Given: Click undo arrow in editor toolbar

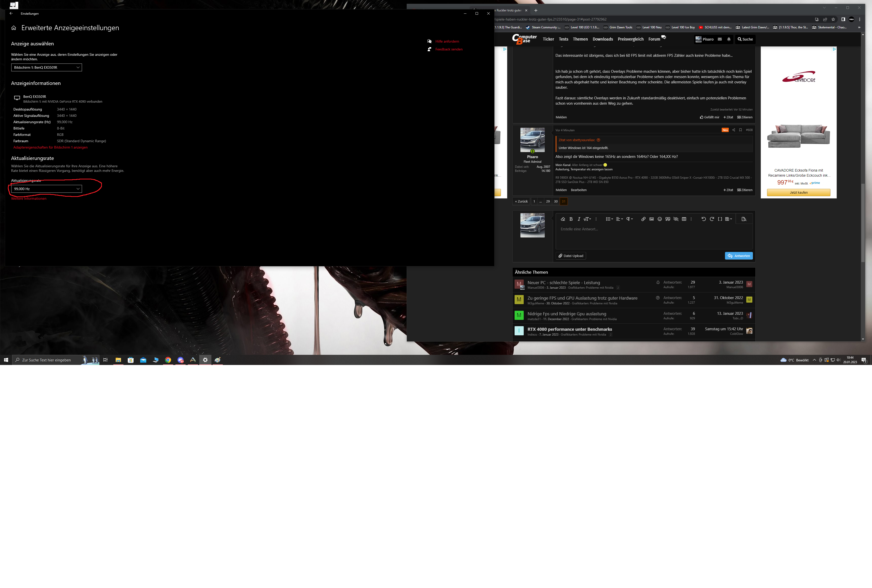Looking at the screenshot, I should [x=704, y=219].
